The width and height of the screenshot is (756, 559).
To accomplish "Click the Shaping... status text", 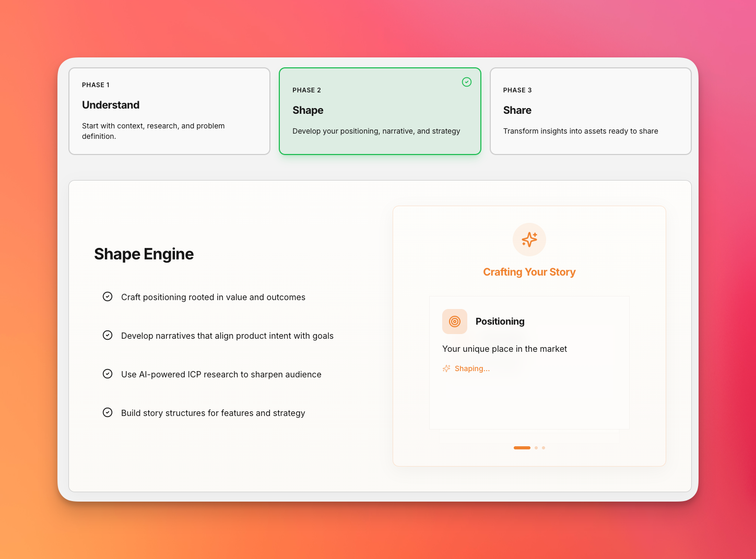I will (472, 368).
